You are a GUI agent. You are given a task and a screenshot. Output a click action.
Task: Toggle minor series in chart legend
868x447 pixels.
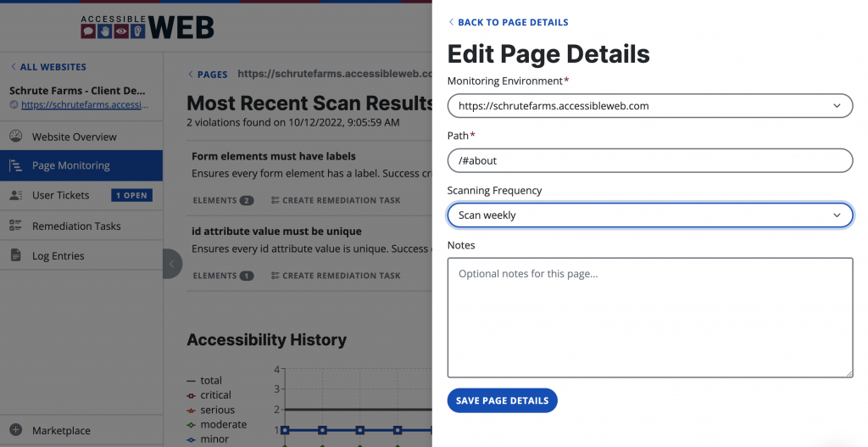point(209,439)
